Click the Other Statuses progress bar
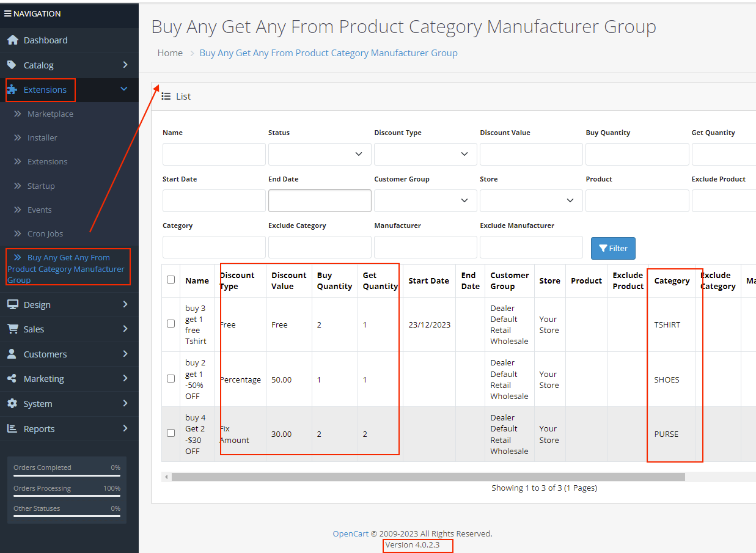 click(67, 516)
